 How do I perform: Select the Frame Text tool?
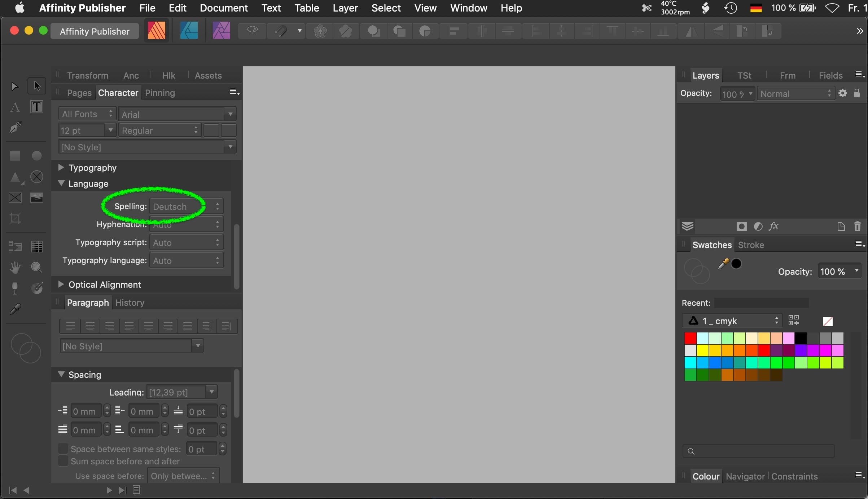[37, 107]
